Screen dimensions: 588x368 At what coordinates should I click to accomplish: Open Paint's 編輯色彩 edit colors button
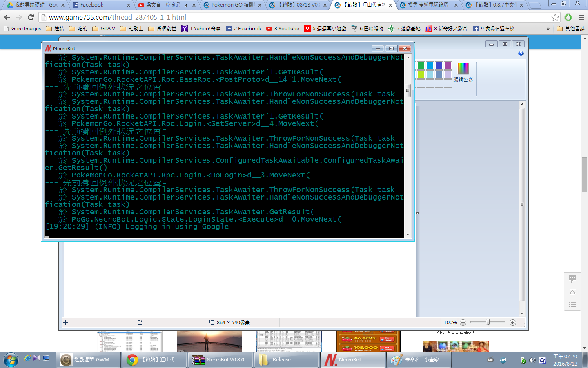tap(463, 72)
